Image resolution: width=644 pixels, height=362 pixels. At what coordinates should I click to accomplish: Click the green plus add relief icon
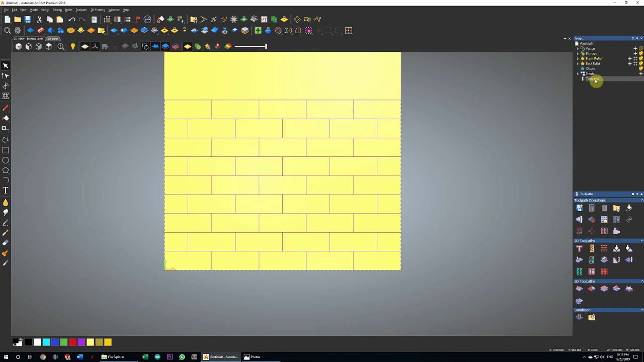(258, 31)
